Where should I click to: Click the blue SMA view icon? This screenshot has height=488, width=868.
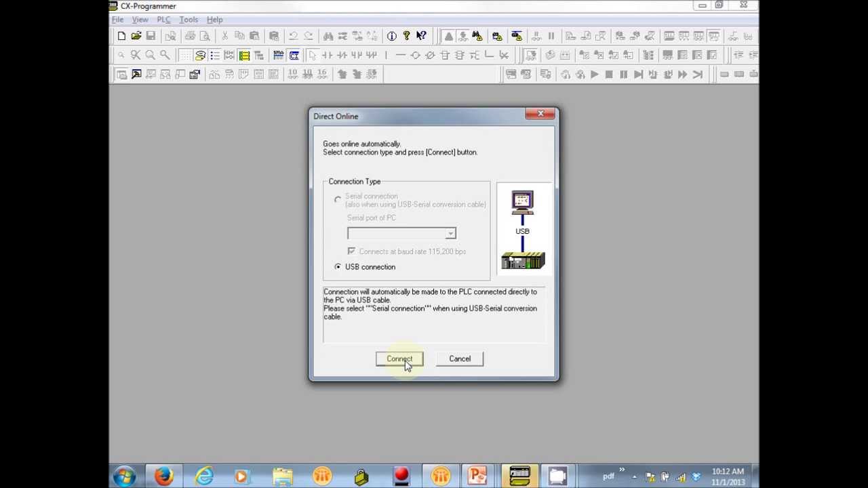(279, 55)
